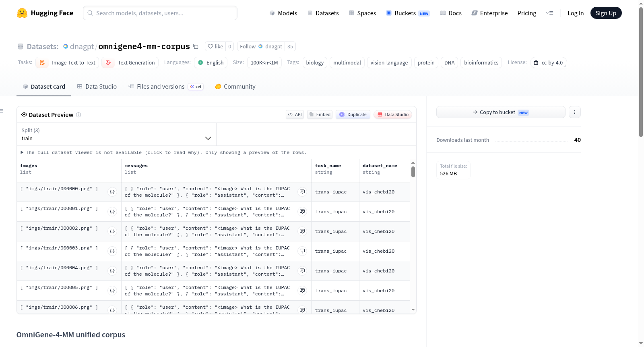Screen dimensions: 644x347
Task: Open the Split train dropdown
Action: 116,134
